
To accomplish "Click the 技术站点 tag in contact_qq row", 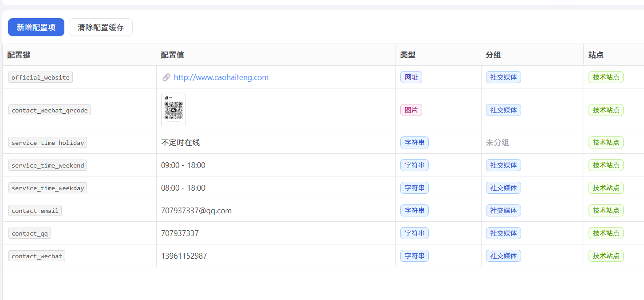I will tap(606, 233).
